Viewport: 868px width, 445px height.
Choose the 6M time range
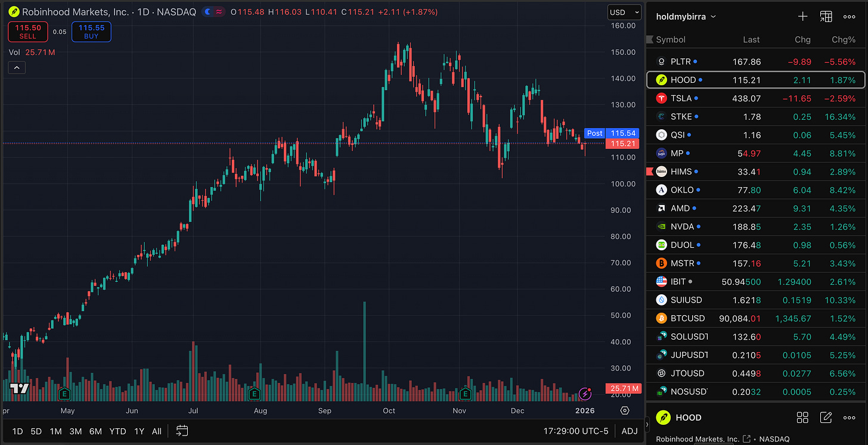coord(95,431)
